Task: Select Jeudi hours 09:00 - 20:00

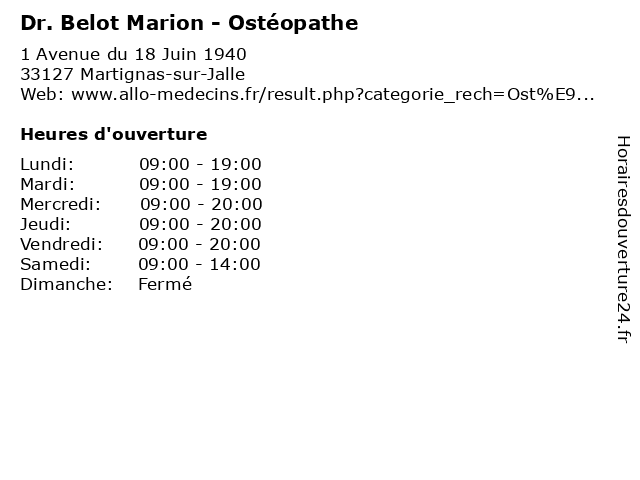Action: click(x=200, y=224)
